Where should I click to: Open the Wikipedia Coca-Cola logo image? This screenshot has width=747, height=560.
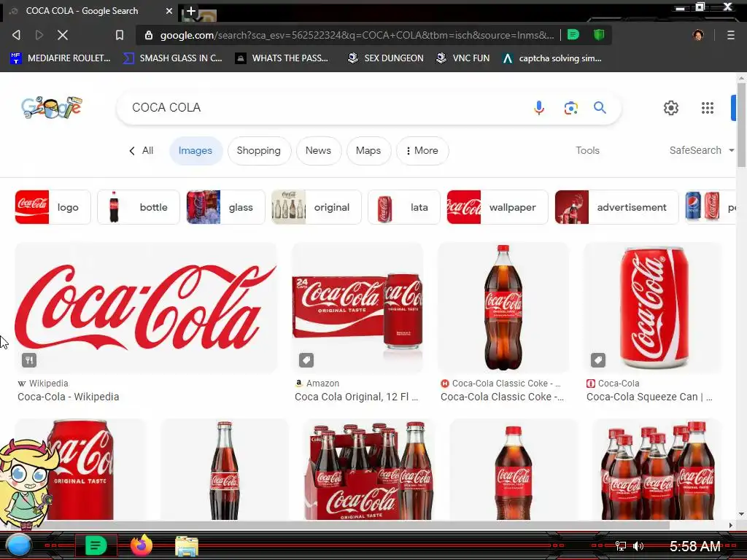(146, 308)
